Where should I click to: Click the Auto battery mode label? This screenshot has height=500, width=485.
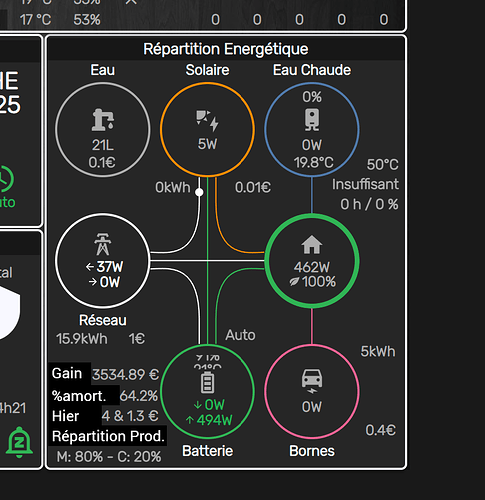coord(240,335)
